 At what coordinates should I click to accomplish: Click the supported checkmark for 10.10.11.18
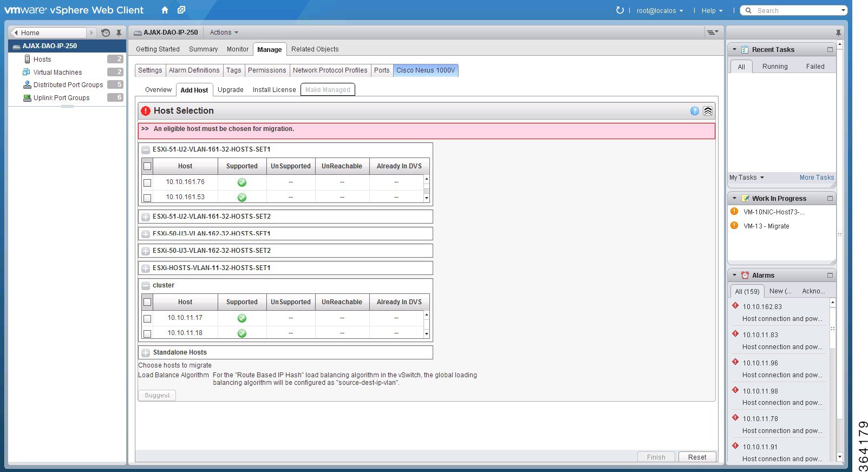tap(242, 333)
